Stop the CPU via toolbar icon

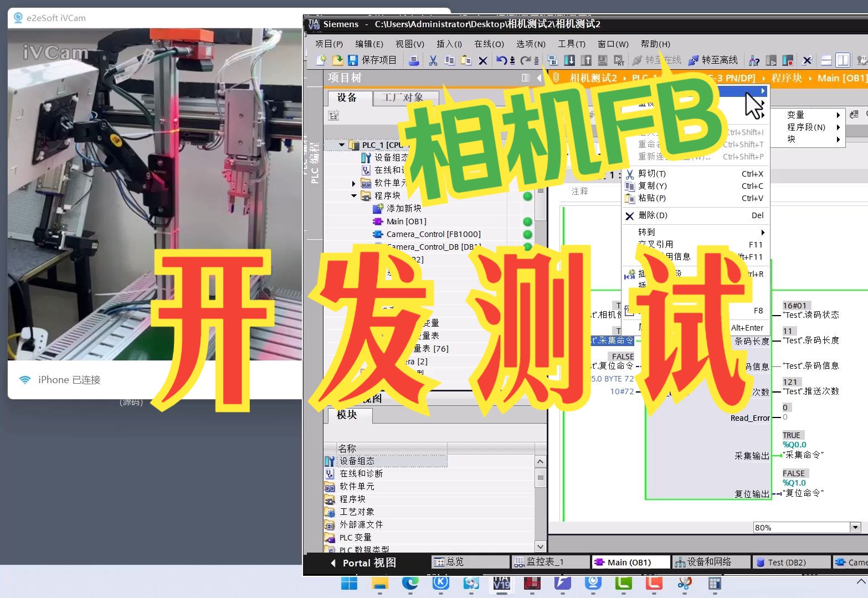point(788,60)
